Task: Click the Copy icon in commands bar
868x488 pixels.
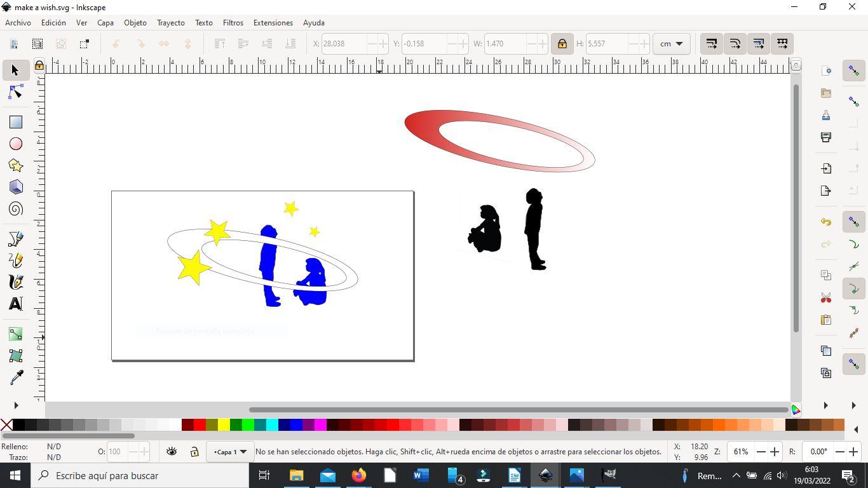Action: click(x=826, y=275)
